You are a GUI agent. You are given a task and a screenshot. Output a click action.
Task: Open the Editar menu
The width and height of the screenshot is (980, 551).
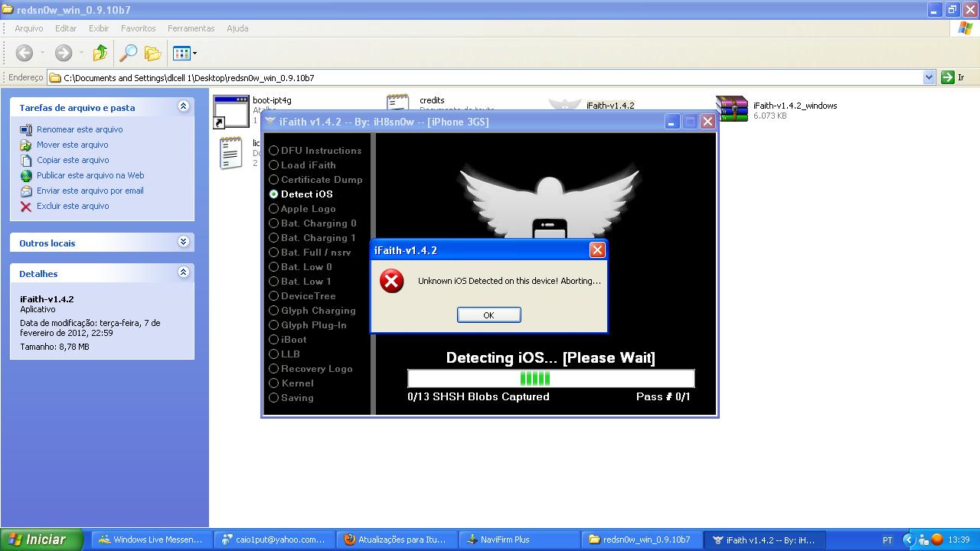click(66, 28)
